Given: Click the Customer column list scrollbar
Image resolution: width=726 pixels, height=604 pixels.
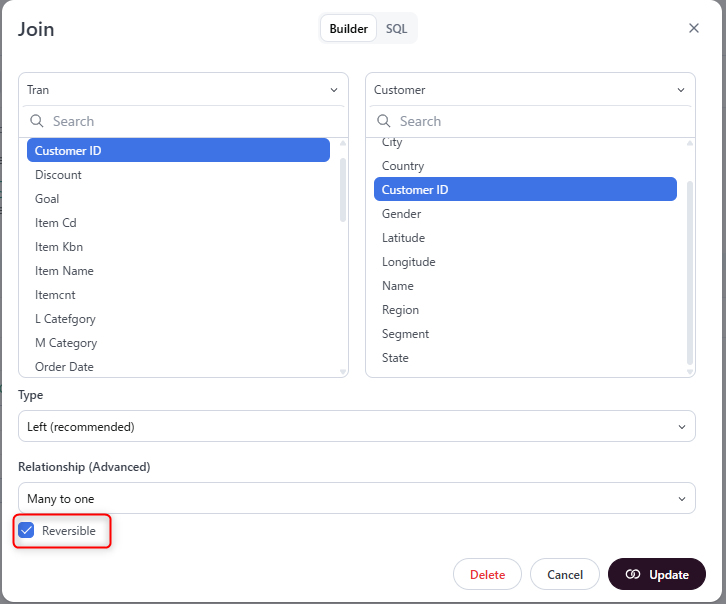Looking at the screenshot, I should pos(689,270).
